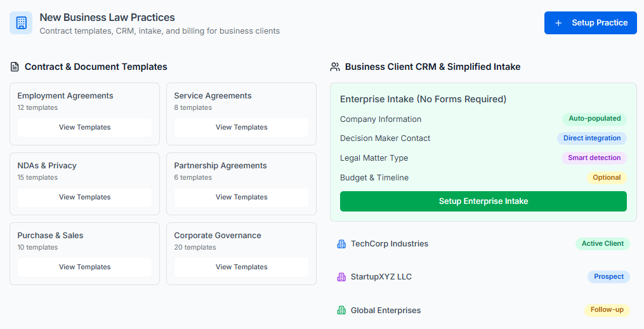644x329 pixels.
Task: Click the Smart detection badge on Legal Matter Type
Action: (594, 158)
